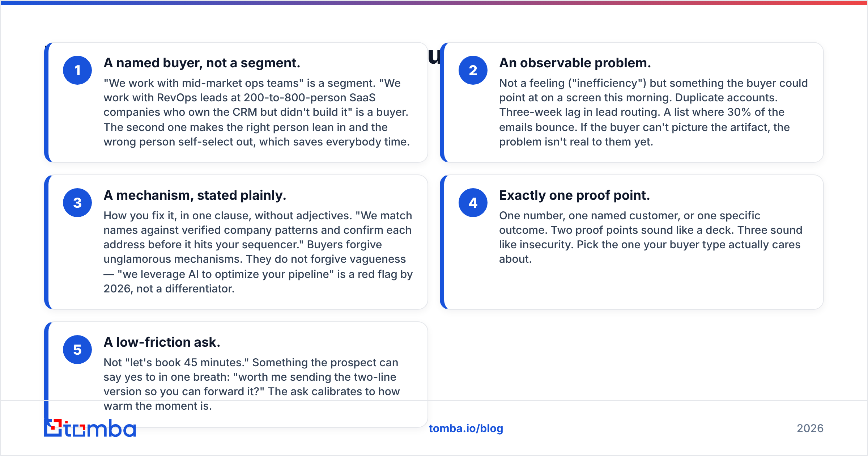Image resolution: width=868 pixels, height=456 pixels.
Task: Select the heading 'Exactly one proof point.'
Action: pyautogui.click(x=575, y=195)
